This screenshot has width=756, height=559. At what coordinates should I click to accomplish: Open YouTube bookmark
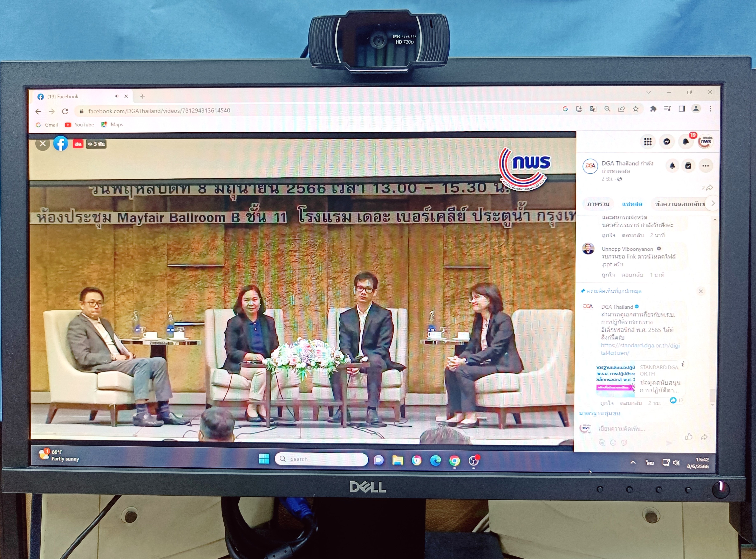coord(79,125)
